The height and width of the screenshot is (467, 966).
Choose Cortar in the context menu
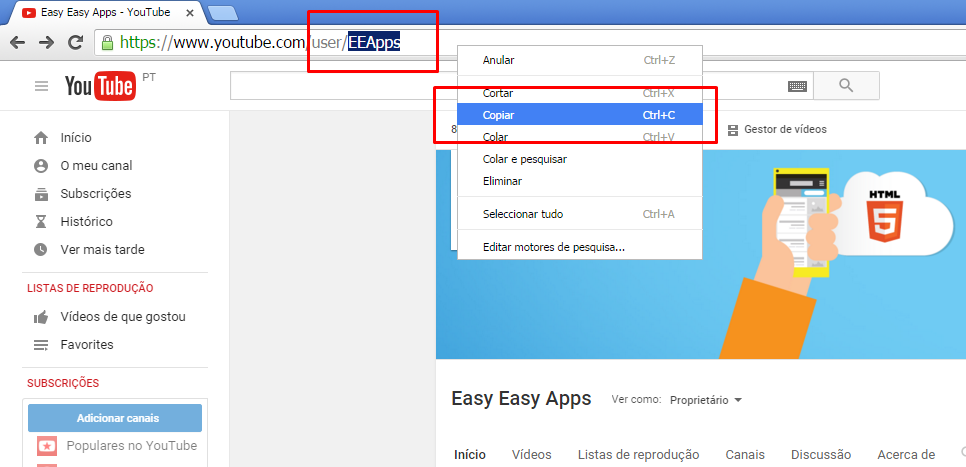click(579, 93)
